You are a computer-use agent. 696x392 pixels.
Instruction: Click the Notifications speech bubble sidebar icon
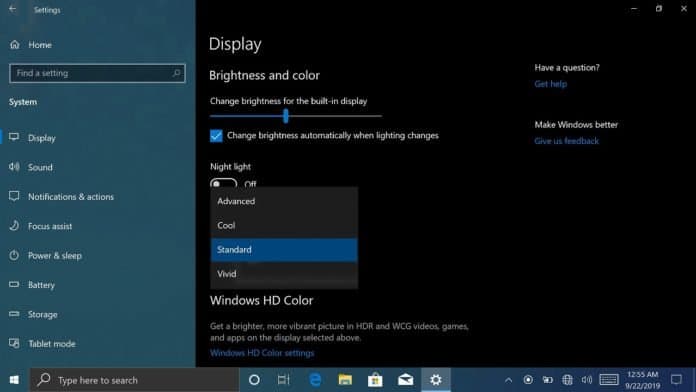[x=14, y=196]
